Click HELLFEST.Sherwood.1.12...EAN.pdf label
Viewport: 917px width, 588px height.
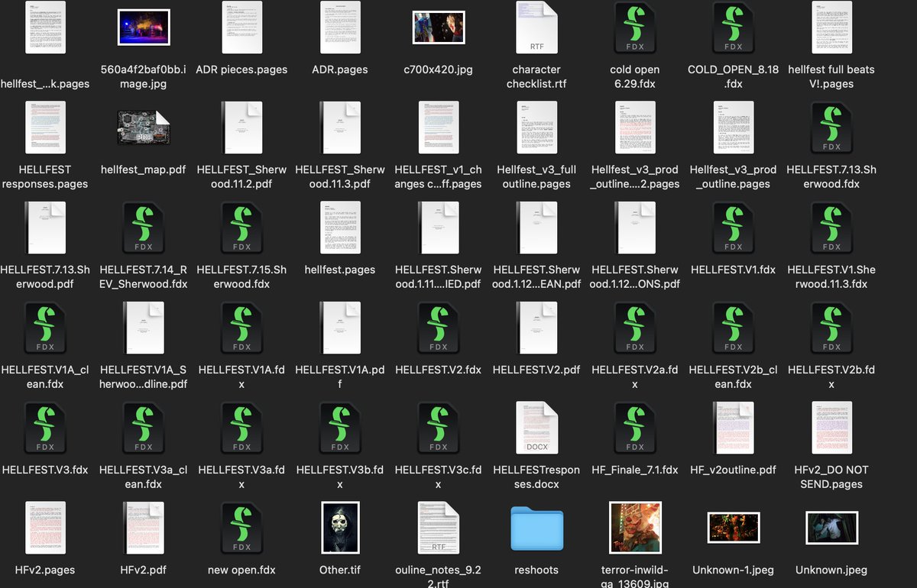pyautogui.click(x=537, y=276)
